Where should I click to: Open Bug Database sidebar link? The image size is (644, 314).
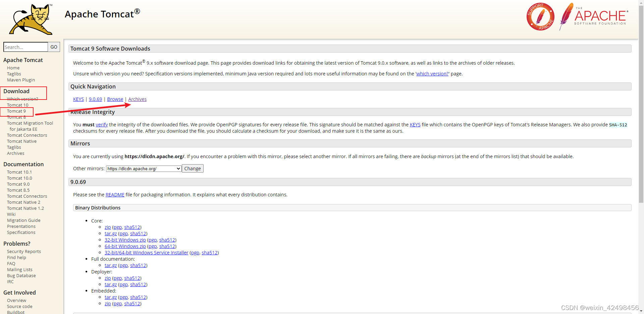(21, 275)
